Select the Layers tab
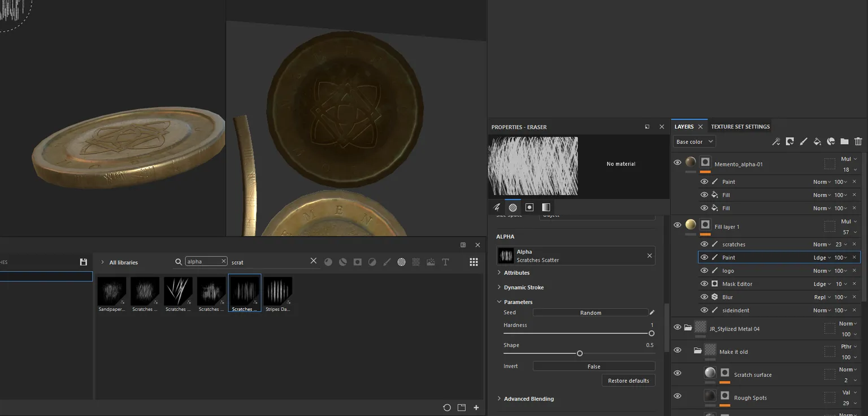 click(684, 127)
